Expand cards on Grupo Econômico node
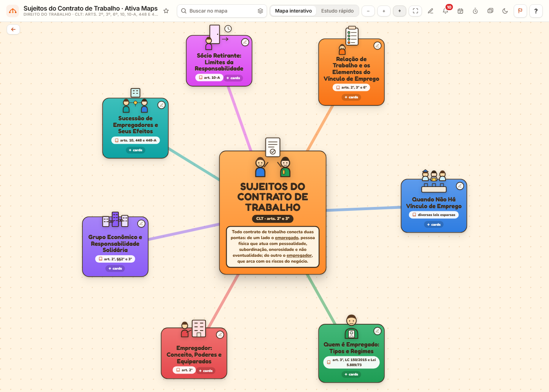Image resolution: width=549 pixels, height=392 pixels. [115, 269]
